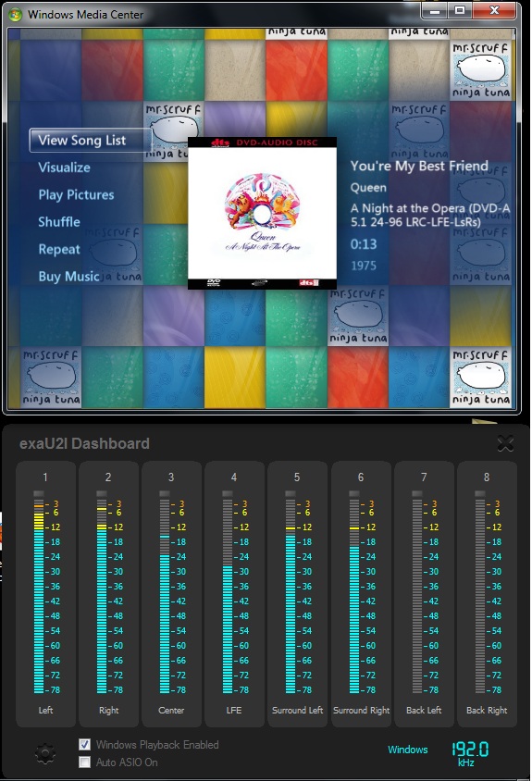Click the Windows mode label in dashboard
Image resolution: width=532 pixels, height=781 pixels.
pos(407,750)
